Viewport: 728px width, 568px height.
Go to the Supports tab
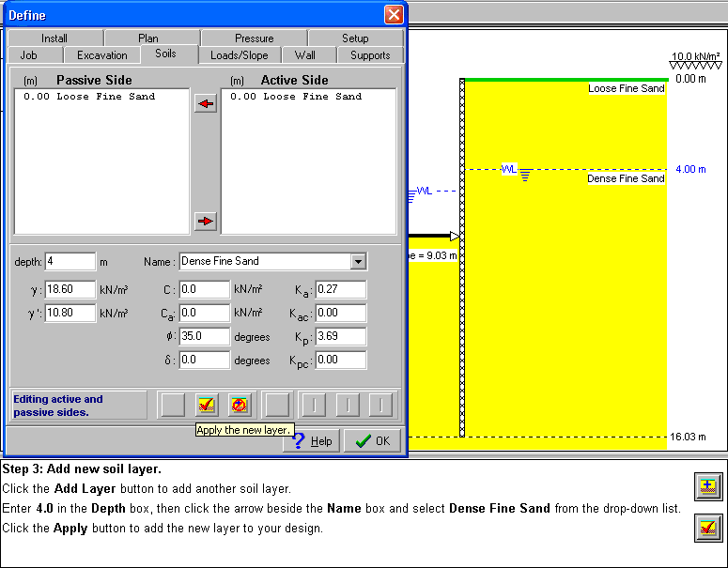[370, 55]
